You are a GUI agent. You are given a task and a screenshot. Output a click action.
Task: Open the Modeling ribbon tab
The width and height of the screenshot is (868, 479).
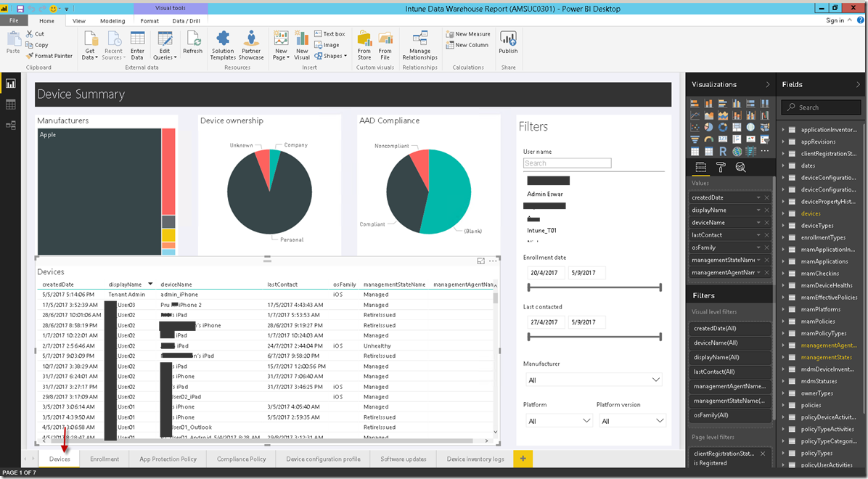click(x=112, y=21)
